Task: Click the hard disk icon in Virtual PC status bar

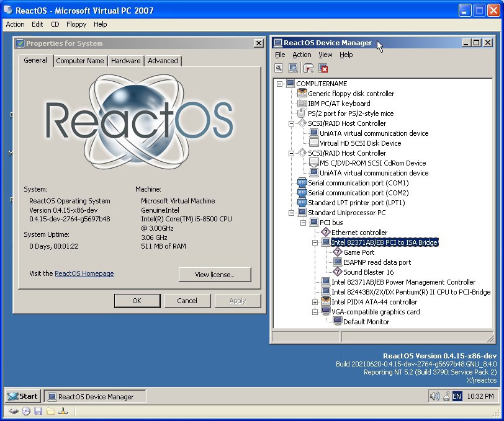Action: pyautogui.click(x=13, y=411)
